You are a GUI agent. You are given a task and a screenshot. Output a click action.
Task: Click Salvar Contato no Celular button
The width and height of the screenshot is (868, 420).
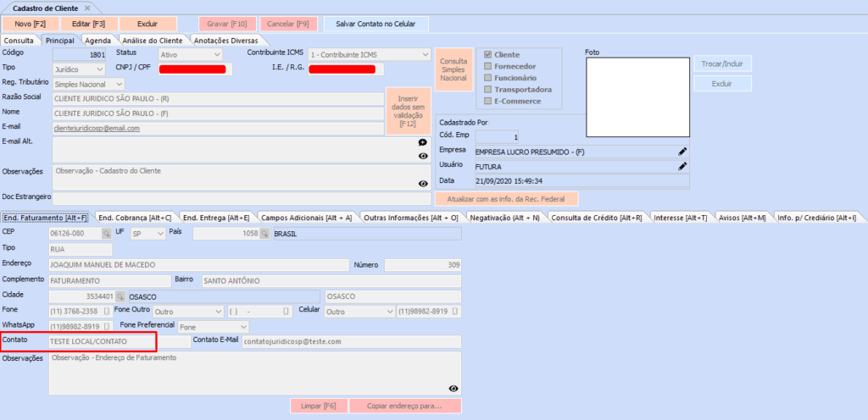pyautogui.click(x=376, y=24)
